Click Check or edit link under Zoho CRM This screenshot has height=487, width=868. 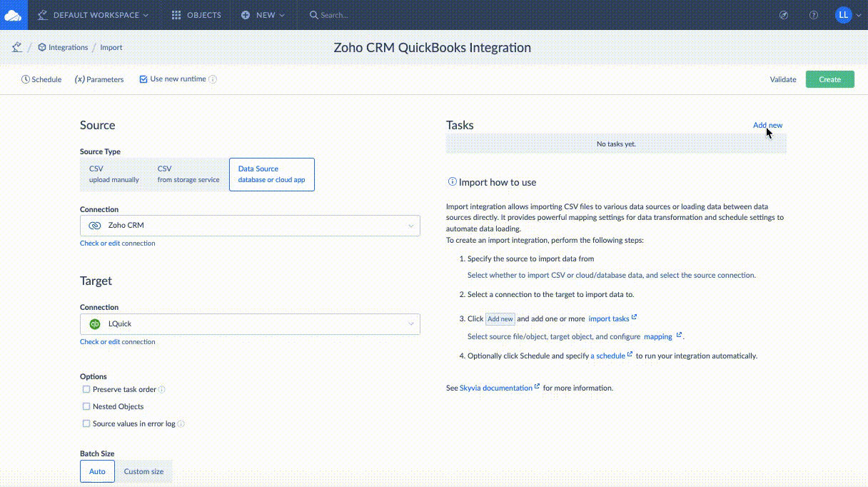100,243
